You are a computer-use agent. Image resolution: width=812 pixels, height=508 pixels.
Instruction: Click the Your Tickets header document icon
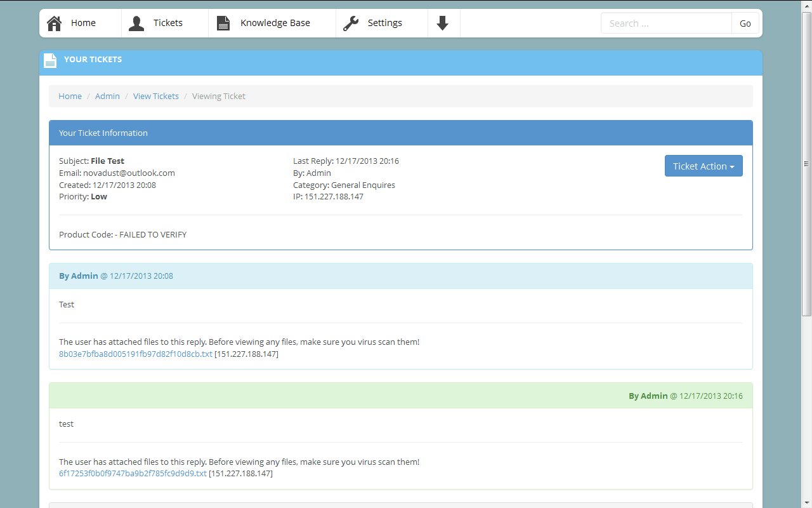click(50, 60)
